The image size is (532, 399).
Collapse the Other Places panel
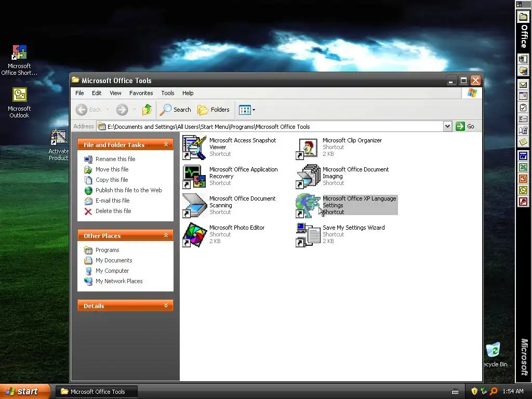point(166,235)
